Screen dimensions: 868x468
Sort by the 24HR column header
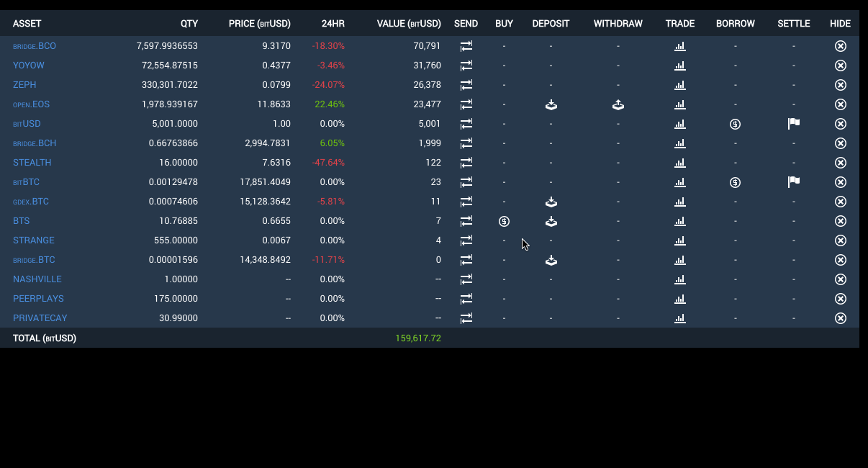click(333, 24)
